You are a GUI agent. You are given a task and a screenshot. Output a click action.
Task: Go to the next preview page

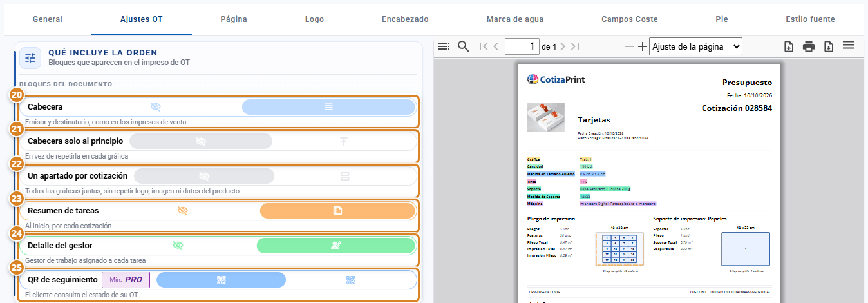coord(563,46)
